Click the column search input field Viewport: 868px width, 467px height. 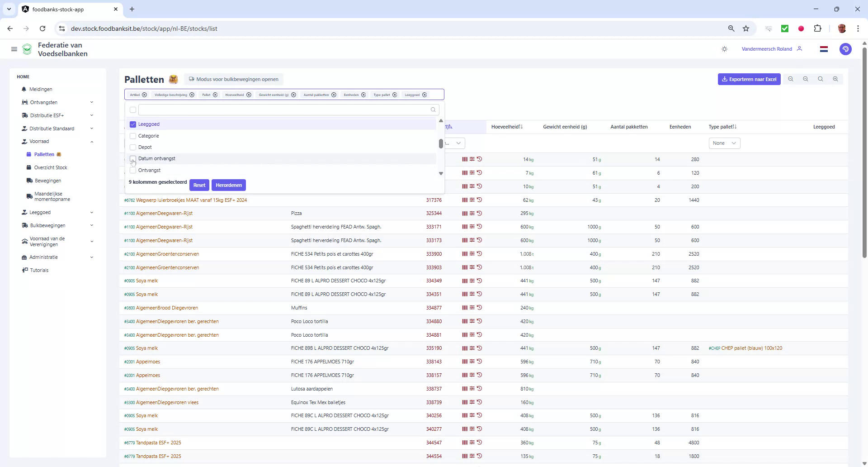[x=285, y=110]
